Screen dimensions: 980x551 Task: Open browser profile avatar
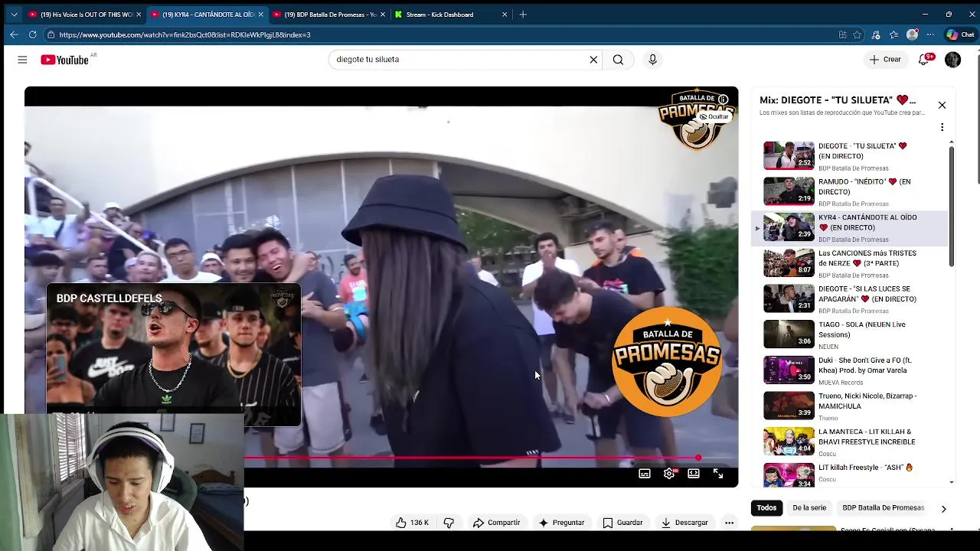click(912, 34)
